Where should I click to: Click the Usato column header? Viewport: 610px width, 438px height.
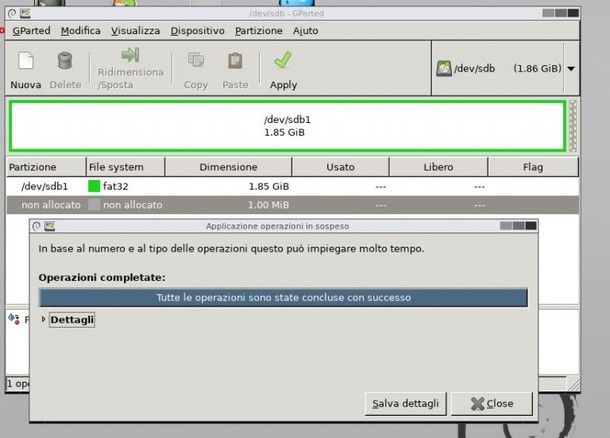pyautogui.click(x=340, y=167)
